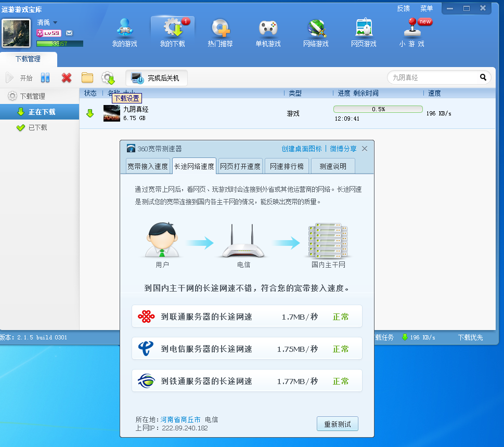This screenshot has height=447, width=504.
Task: Click the 用户 user avatar illustration
Action: (162, 240)
